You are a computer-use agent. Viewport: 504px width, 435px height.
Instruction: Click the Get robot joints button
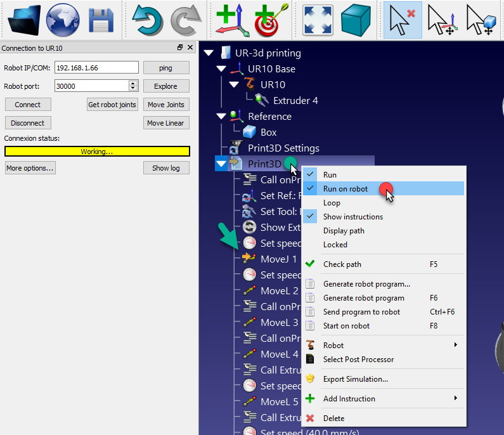point(112,105)
